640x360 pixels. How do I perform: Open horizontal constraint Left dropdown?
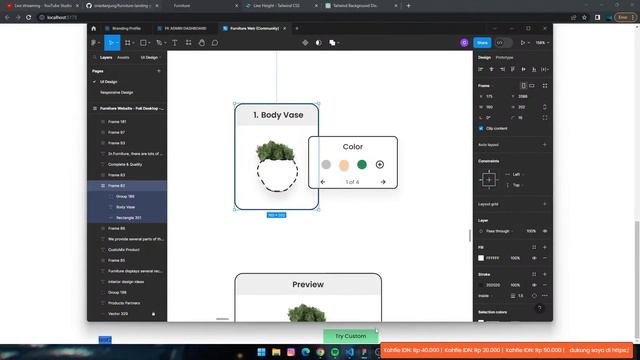(x=515, y=174)
